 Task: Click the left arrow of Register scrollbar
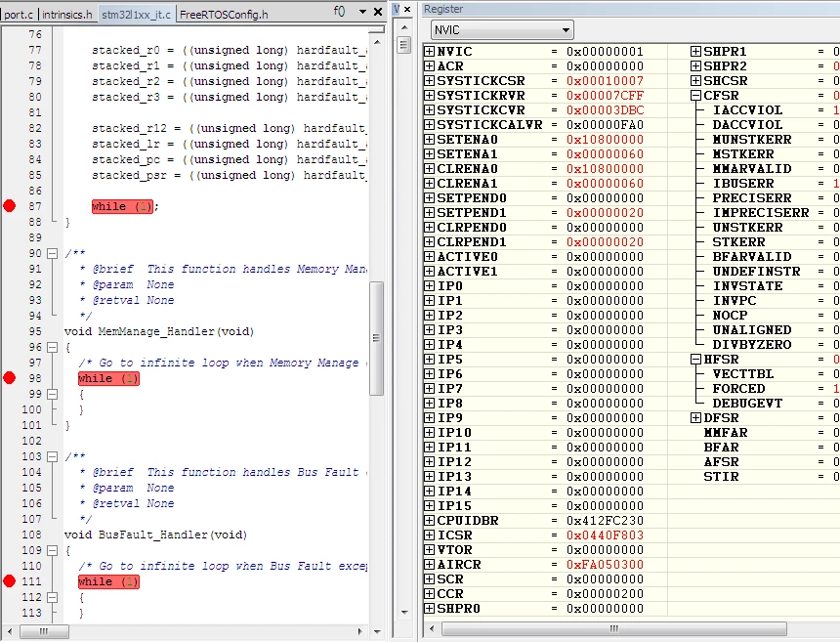point(432,628)
